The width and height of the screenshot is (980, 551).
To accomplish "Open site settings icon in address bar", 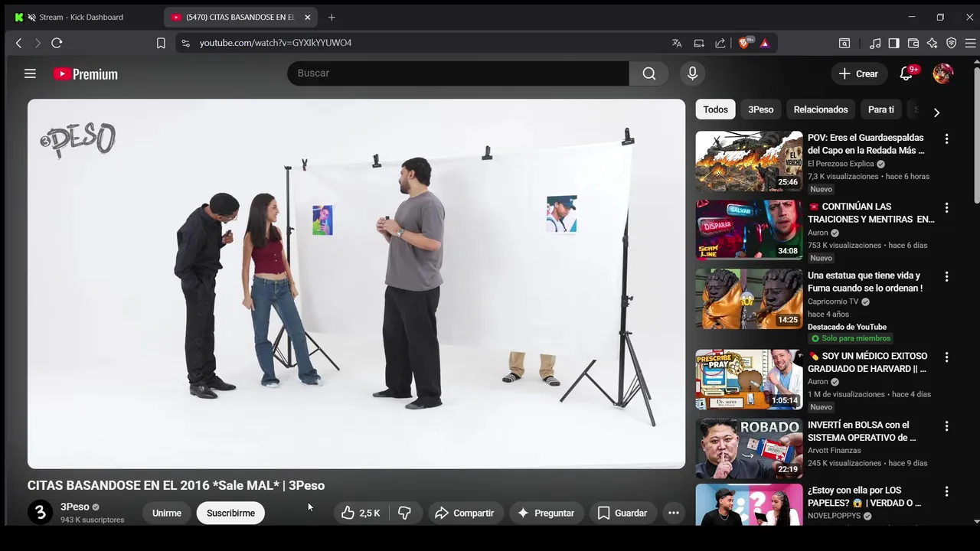I will [x=185, y=43].
